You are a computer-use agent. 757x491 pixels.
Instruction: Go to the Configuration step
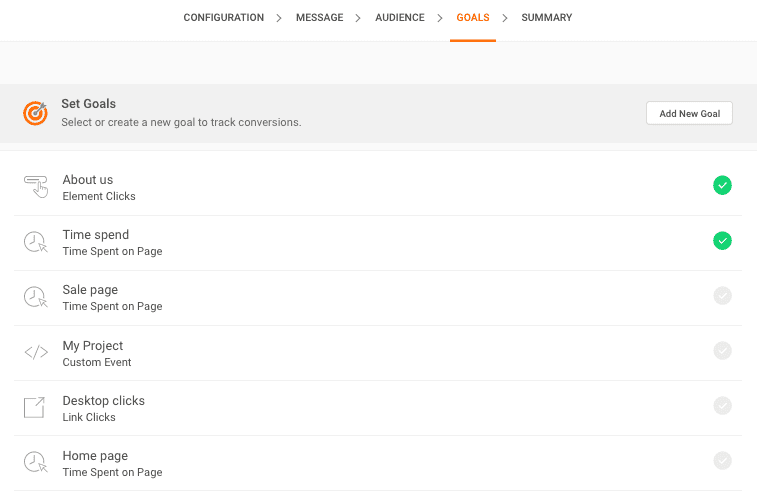click(x=224, y=18)
